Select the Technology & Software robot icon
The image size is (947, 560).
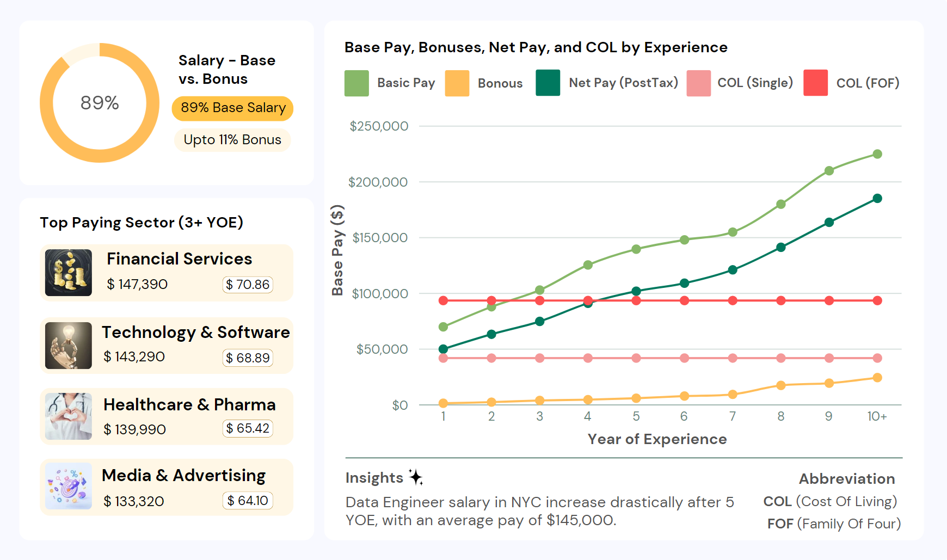(68, 346)
